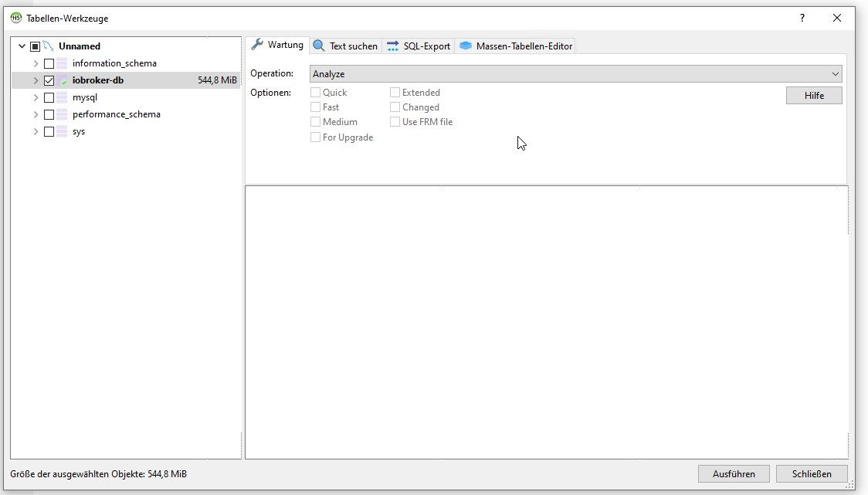
Task: Click the database icon of information_schema
Action: pyautogui.click(x=62, y=63)
